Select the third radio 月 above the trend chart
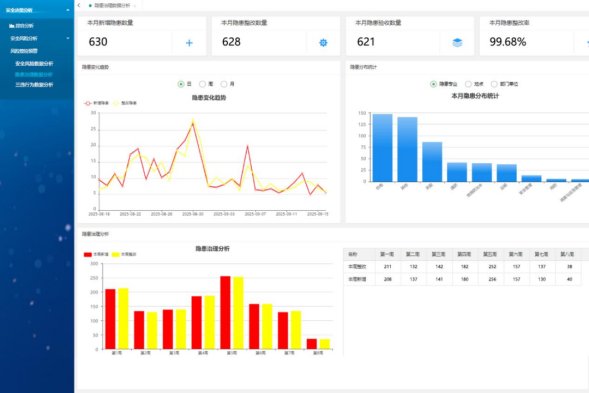589x393 pixels. (224, 84)
